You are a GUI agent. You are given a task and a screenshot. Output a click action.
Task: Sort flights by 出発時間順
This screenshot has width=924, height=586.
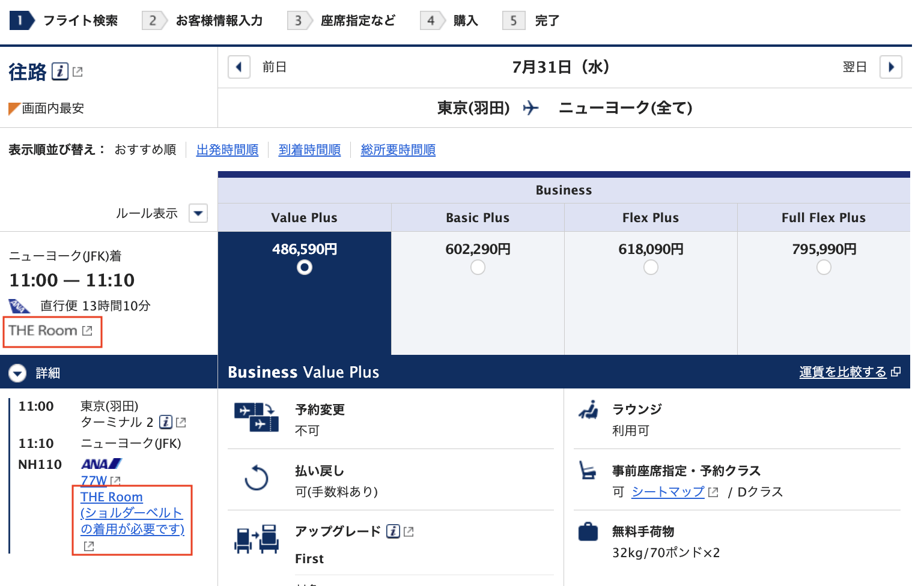[227, 150]
